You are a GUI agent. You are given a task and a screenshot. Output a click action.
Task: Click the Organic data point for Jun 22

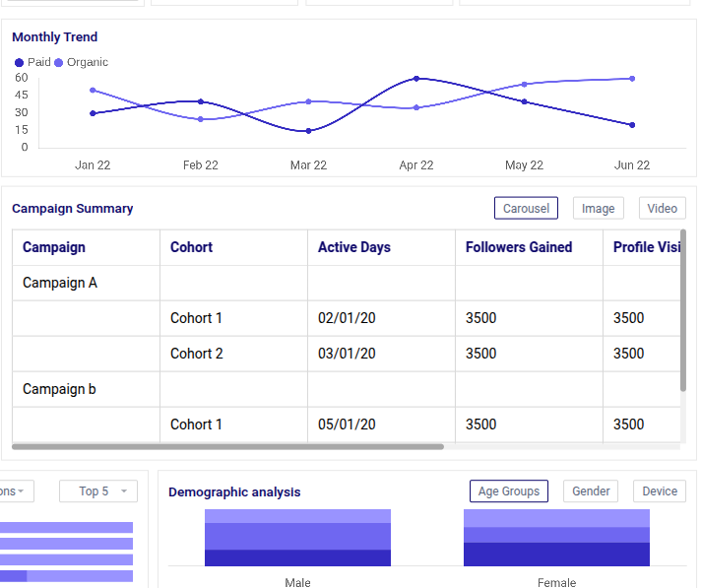631,79
